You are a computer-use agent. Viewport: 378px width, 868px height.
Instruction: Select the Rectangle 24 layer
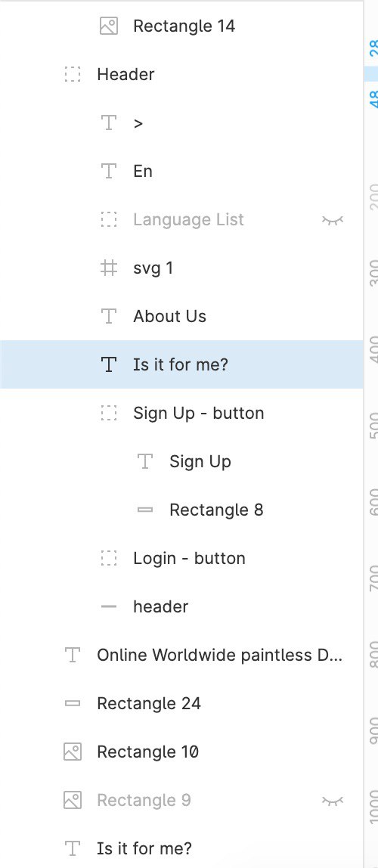coord(181,704)
